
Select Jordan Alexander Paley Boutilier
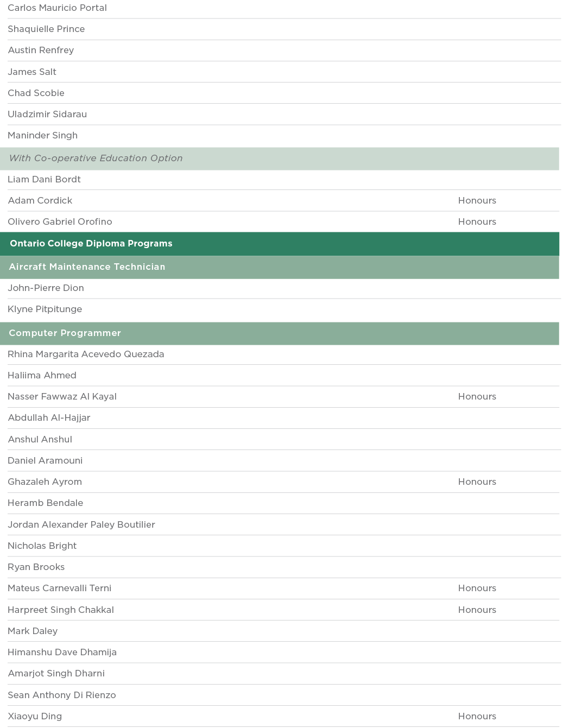click(x=81, y=525)
